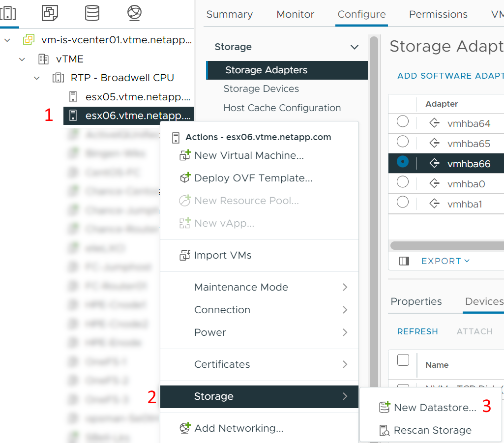Image resolution: width=504 pixels, height=443 pixels.
Task: Toggle the column chooser icon beside Export
Action: [404, 261]
